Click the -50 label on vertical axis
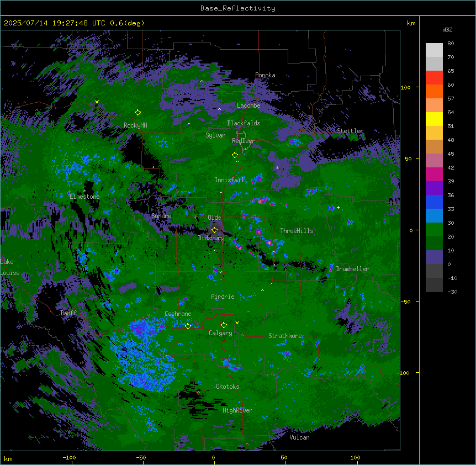 click(405, 302)
